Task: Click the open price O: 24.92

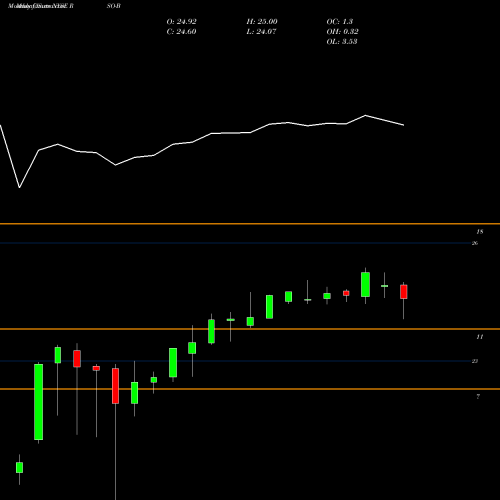Action: [x=181, y=22]
